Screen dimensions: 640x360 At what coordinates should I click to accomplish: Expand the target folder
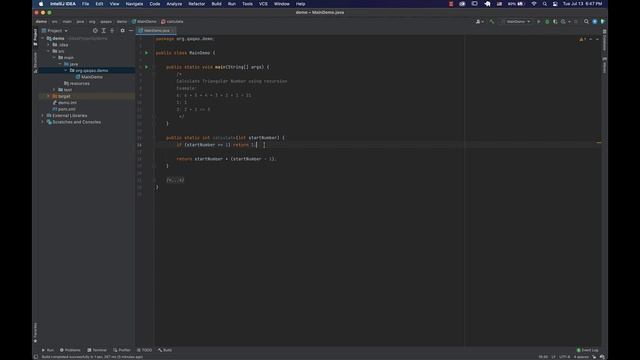[x=49, y=96]
